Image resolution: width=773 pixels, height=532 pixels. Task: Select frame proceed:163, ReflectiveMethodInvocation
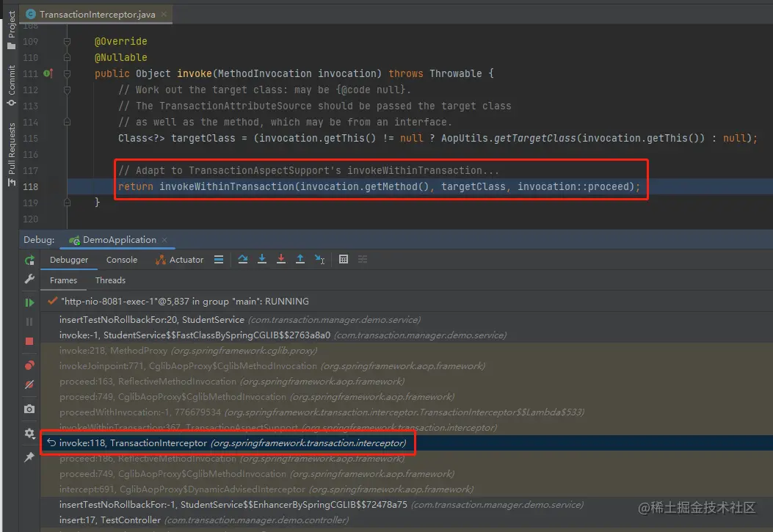[x=406, y=382]
